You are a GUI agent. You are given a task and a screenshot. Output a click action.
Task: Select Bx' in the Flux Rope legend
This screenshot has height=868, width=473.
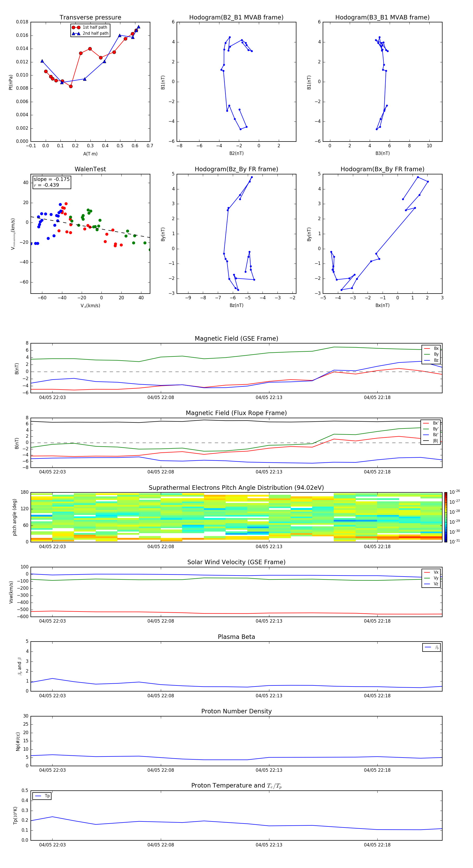pos(431,423)
